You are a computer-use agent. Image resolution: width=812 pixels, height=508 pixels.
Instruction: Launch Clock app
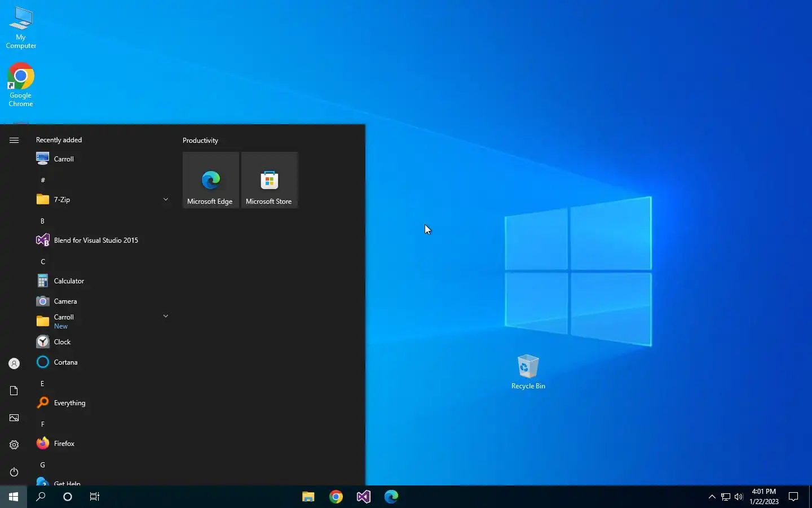(x=103, y=342)
